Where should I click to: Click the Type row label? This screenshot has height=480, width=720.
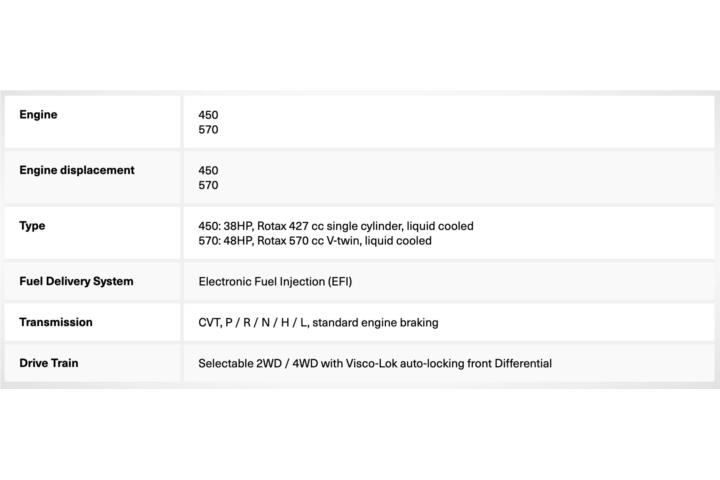point(32,226)
